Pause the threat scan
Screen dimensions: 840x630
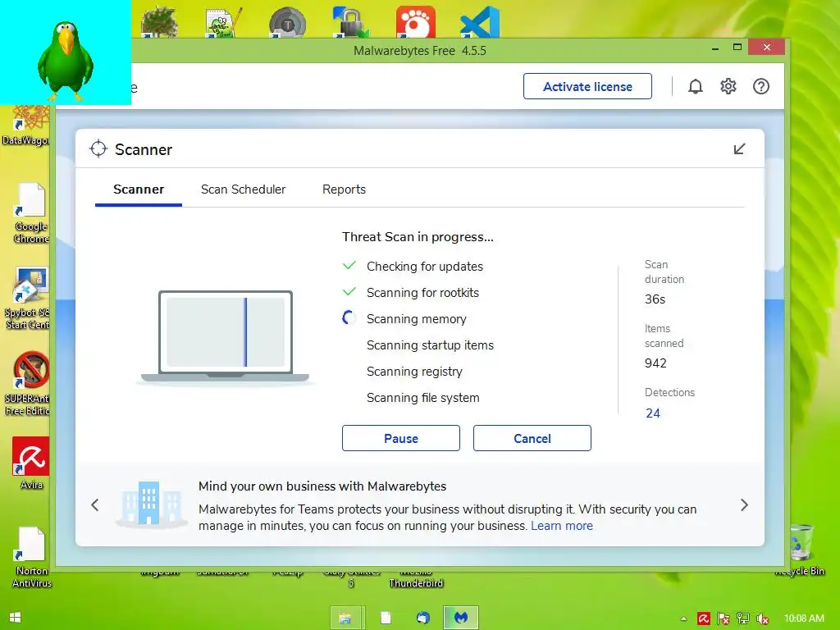[x=400, y=438]
